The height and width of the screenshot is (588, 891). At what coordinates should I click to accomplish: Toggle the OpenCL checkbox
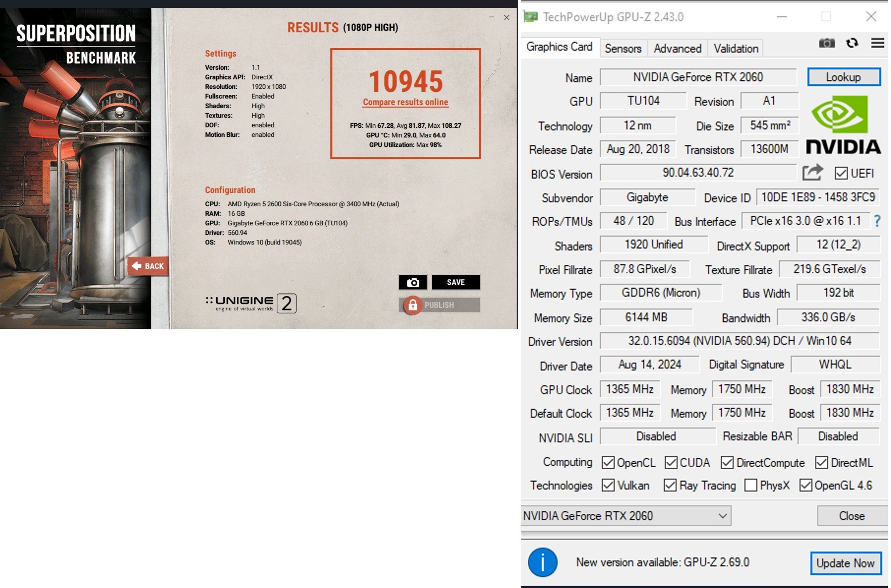click(x=608, y=463)
